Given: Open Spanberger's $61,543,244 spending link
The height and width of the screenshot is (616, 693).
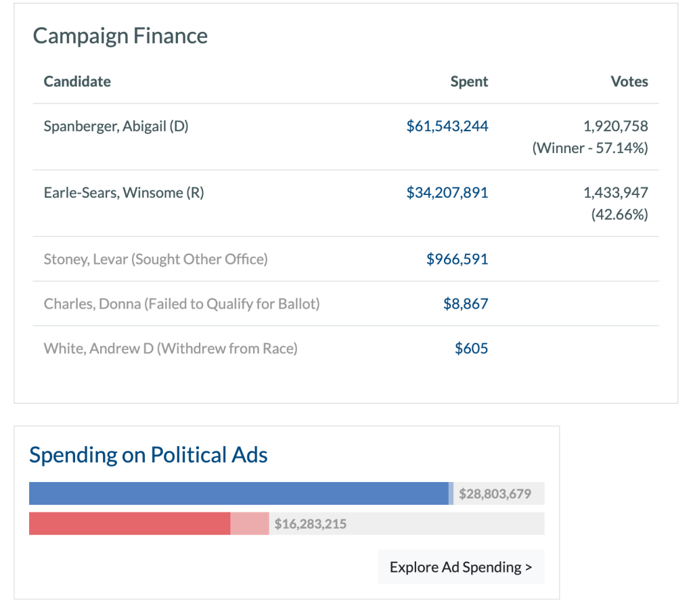Looking at the screenshot, I should [447, 126].
